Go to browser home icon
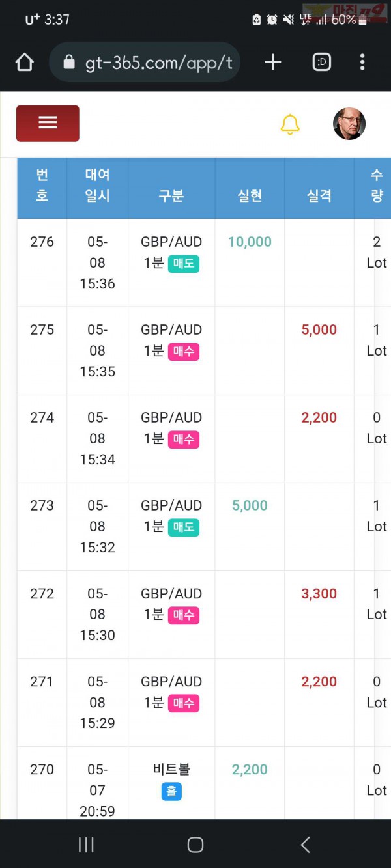 24,63
